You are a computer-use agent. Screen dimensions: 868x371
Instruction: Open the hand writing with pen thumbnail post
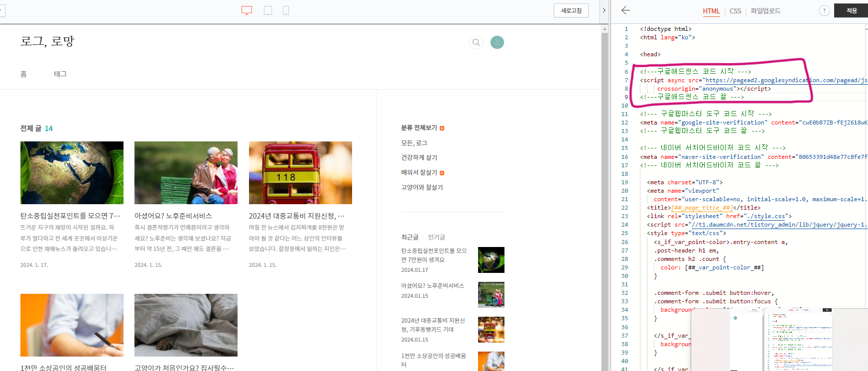coord(72,325)
